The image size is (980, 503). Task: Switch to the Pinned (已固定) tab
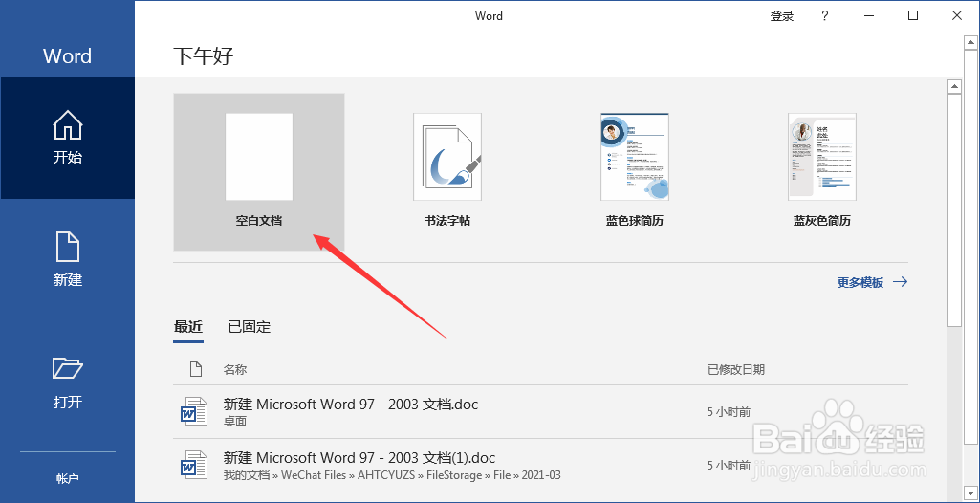[249, 326]
